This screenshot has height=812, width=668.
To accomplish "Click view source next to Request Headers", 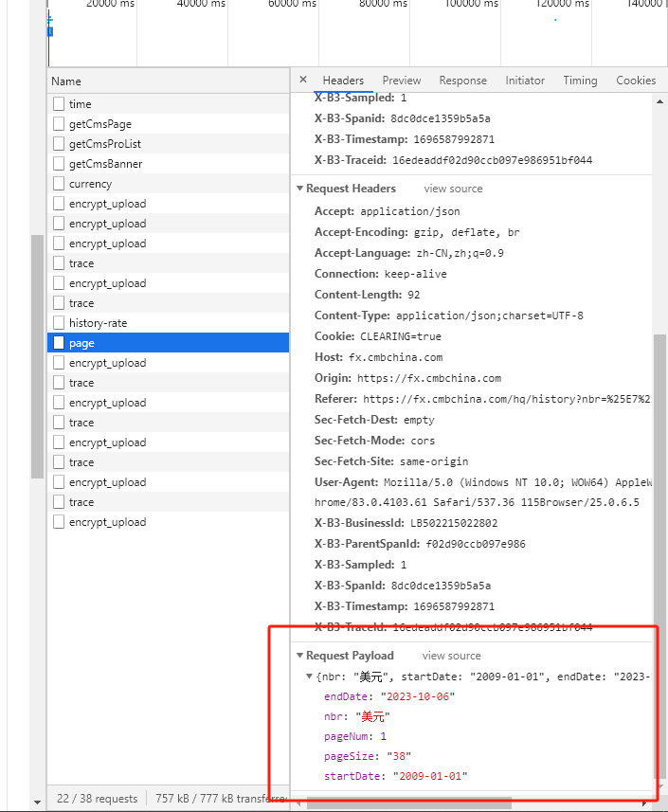I will (x=453, y=189).
